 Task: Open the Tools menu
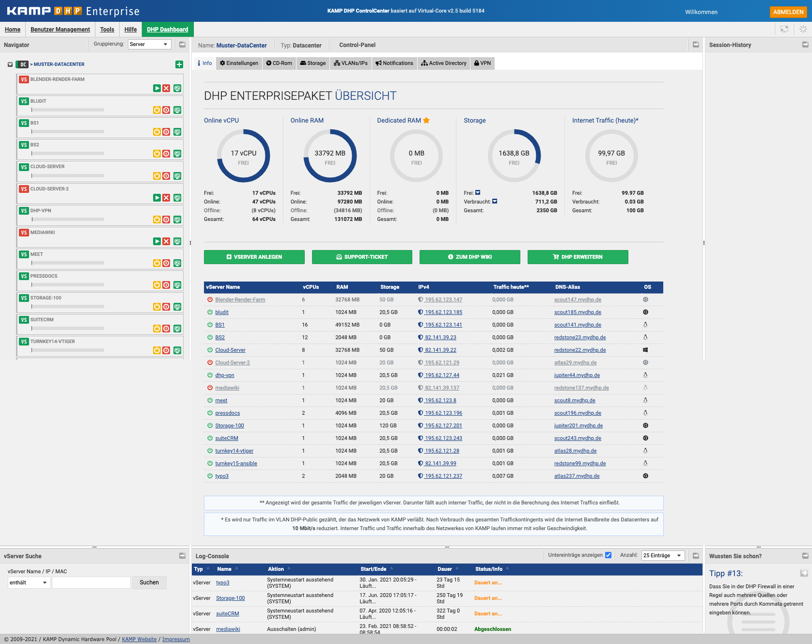tap(107, 30)
